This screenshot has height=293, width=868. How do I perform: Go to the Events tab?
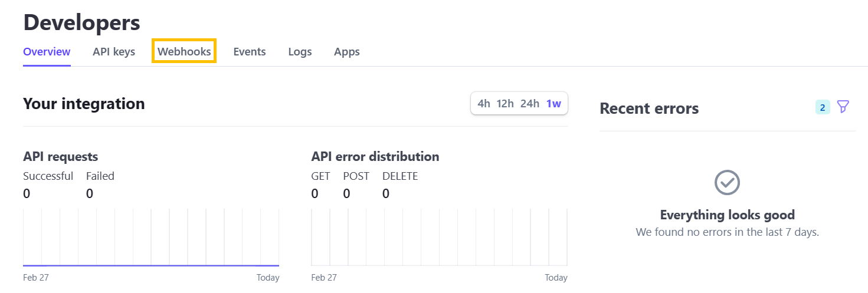point(250,52)
